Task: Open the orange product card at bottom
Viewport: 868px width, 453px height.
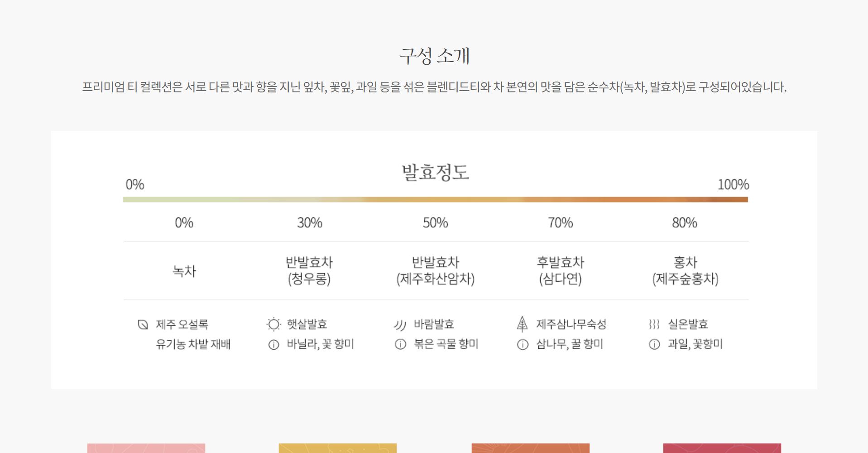Action: coord(530,448)
